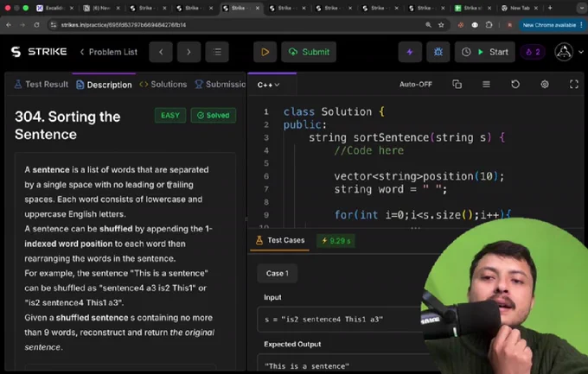Go to previous problem arrow button
This screenshot has width=588, height=374.
point(161,52)
